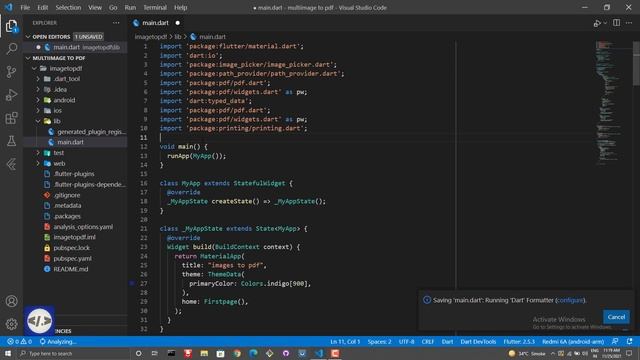The width and height of the screenshot is (640, 360).
Task: Open the .gitignore file
Action: click(x=67, y=195)
